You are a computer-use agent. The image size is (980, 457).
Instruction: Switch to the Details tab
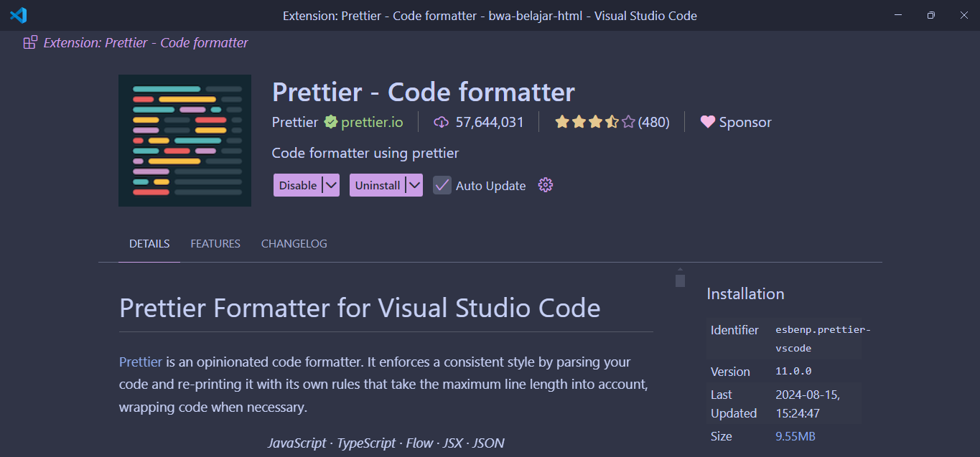tap(149, 244)
